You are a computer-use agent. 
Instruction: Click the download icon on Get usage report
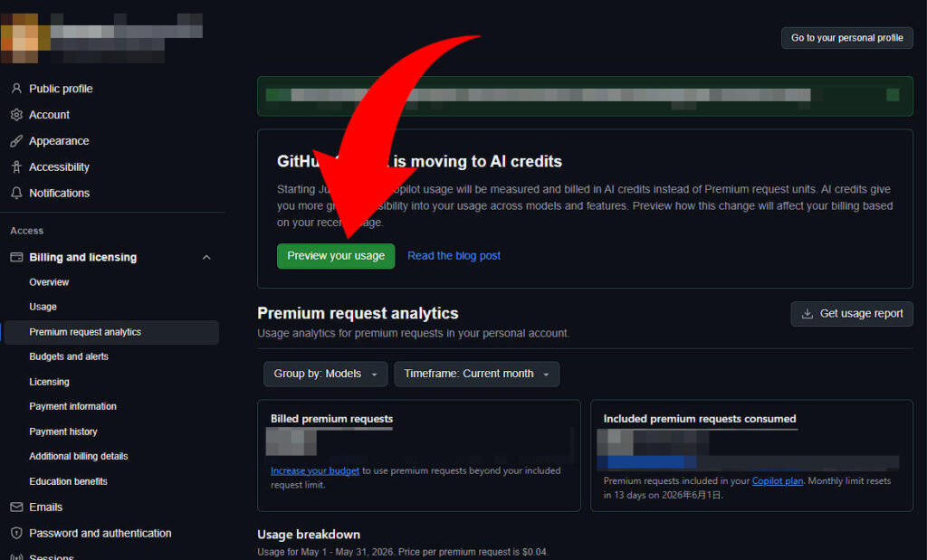point(807,314)
